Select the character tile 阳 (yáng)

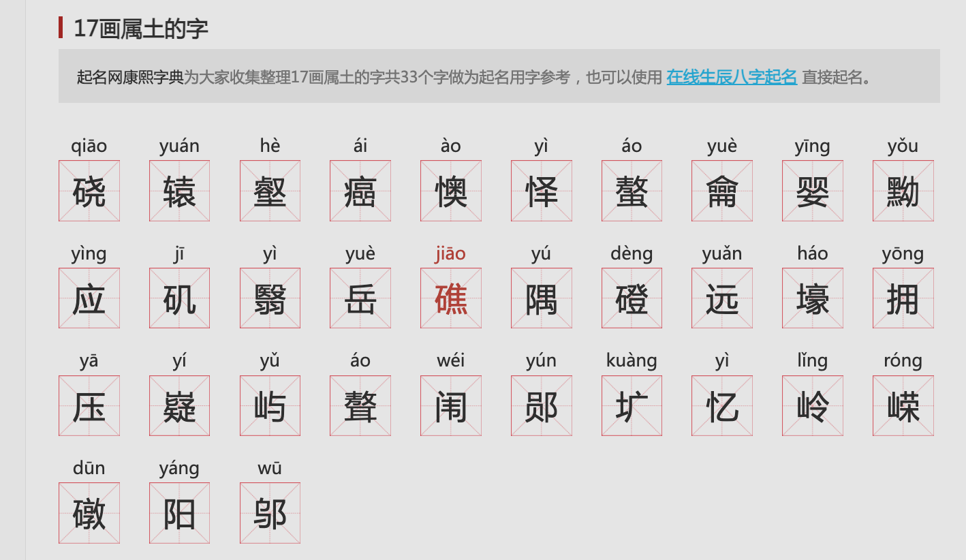point(179,513)
